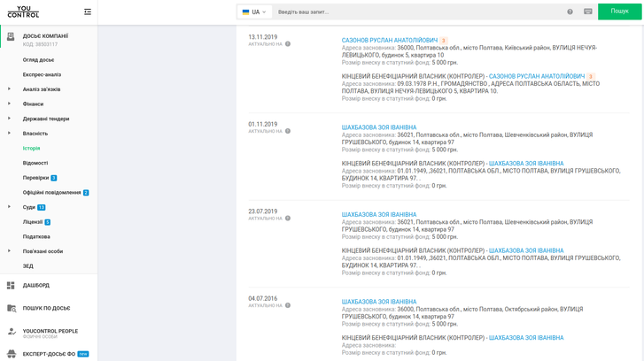This screenshot has width=644, height=361.
Task: Open Відомості menu item
Action: click(x=35, y=164)
